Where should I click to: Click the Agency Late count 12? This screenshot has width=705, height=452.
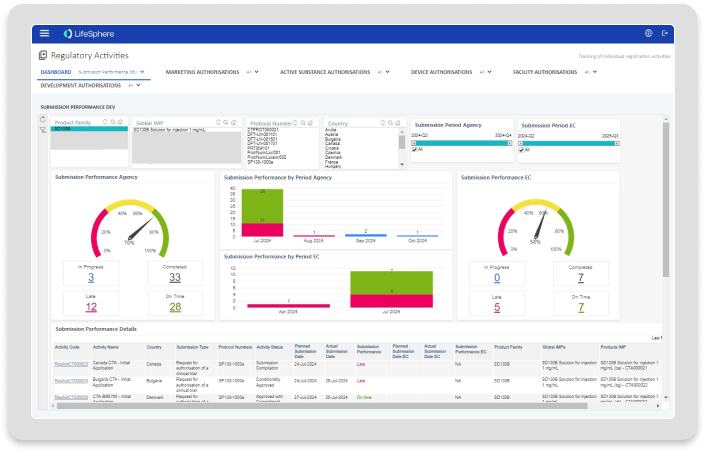point(91,307)
